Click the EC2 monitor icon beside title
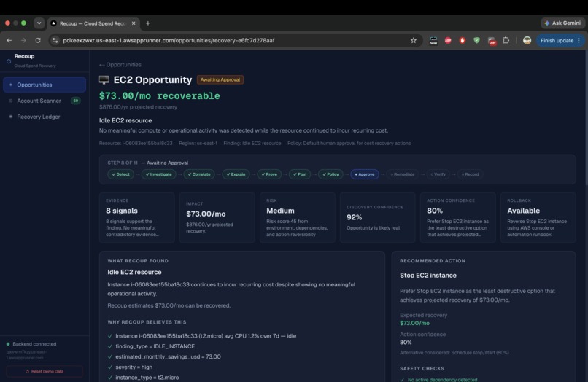This screenshot has width=588, height=382. 104,79
